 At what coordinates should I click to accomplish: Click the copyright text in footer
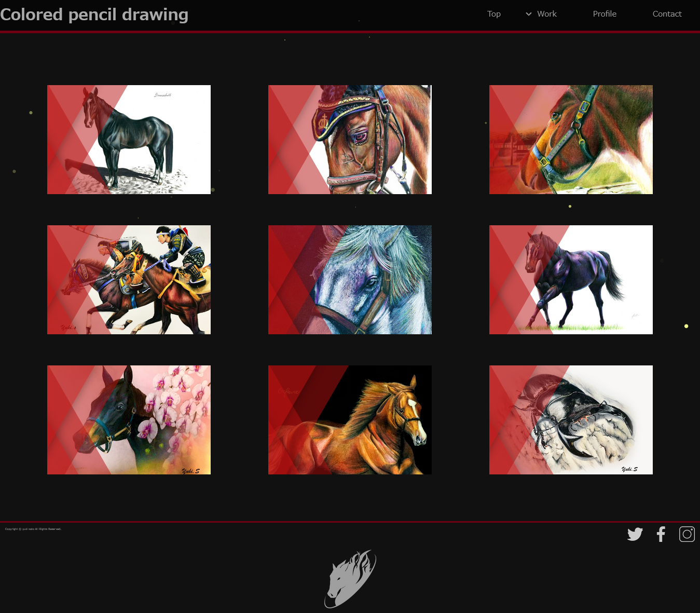[x=33, y=529]
